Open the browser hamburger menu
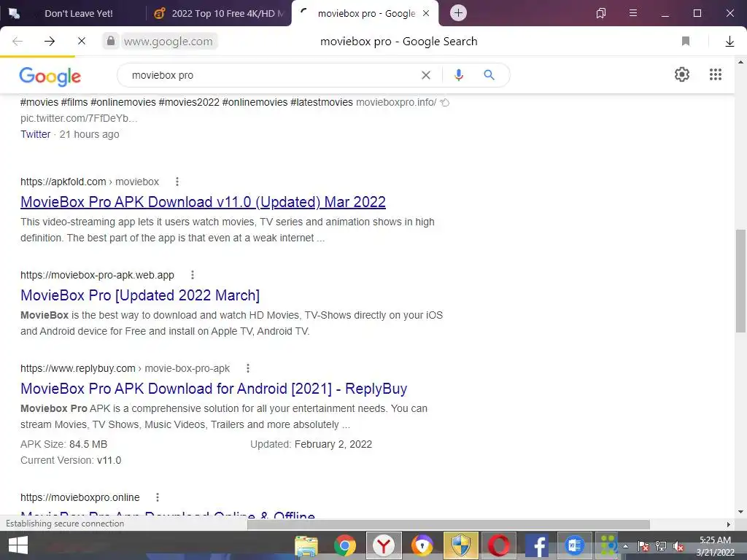This screenshot has width=747, height=560. 633,13
